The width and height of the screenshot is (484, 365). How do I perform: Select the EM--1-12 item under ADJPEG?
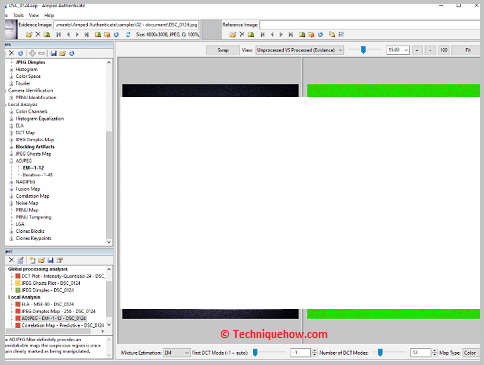[x=33, y=168]
